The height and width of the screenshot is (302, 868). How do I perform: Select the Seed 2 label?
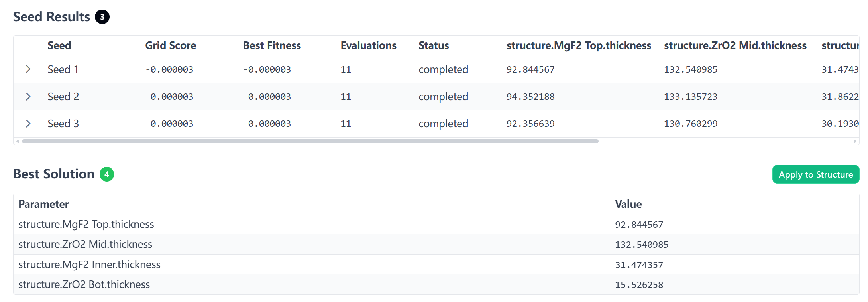click(x=63, y=97)
